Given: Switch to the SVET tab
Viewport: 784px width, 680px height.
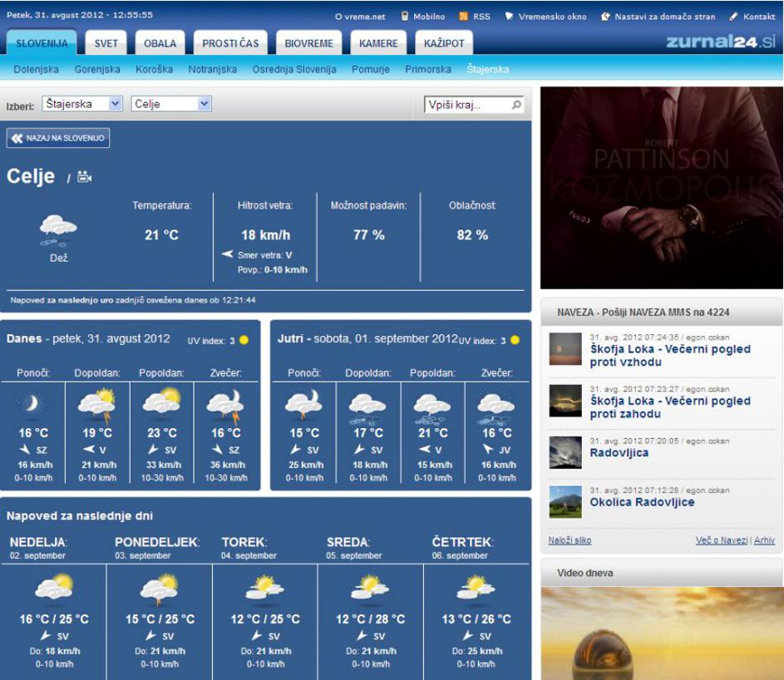Looking at the screenshot, I should pyautogui.click(x=106, y=43).
